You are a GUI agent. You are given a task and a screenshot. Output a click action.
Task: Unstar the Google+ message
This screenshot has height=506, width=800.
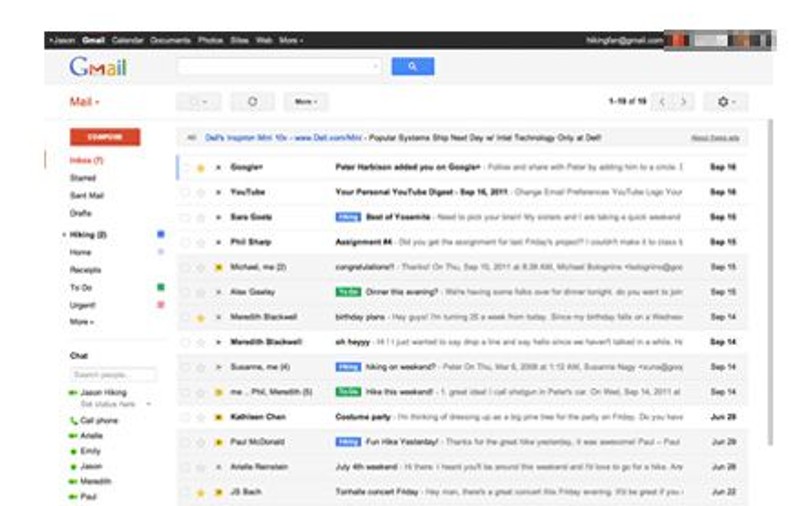click(x=201, y=168)
